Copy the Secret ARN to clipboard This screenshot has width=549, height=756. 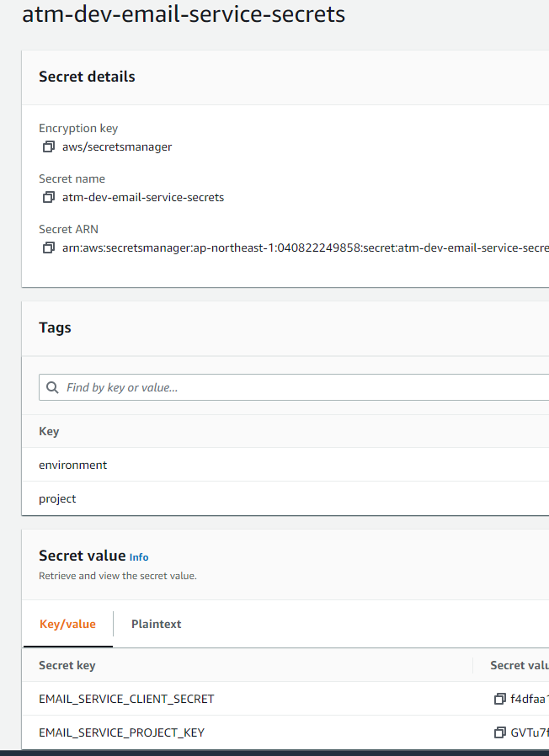point(49,248)
